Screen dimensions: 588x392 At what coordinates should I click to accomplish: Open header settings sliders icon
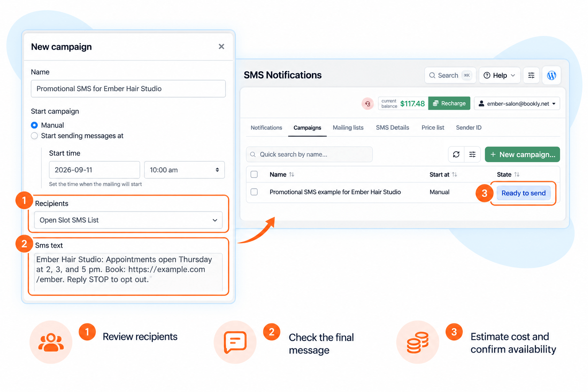tap(531, 75)
